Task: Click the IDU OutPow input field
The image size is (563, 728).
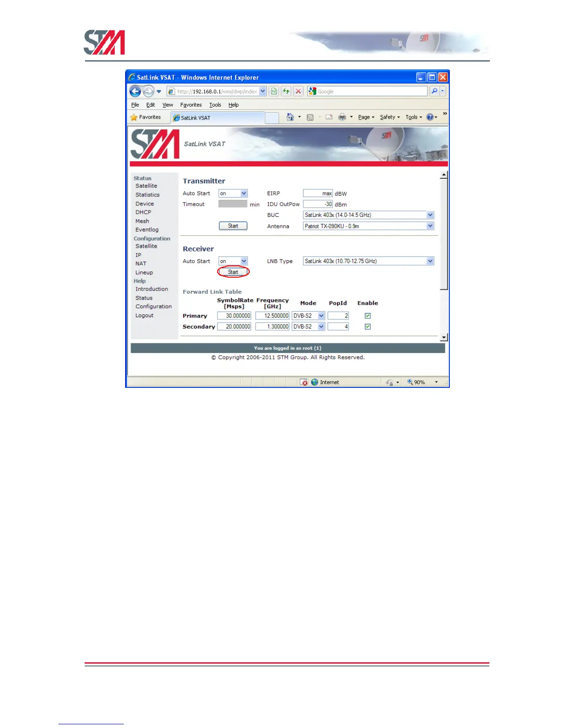Action: [318, 204]
